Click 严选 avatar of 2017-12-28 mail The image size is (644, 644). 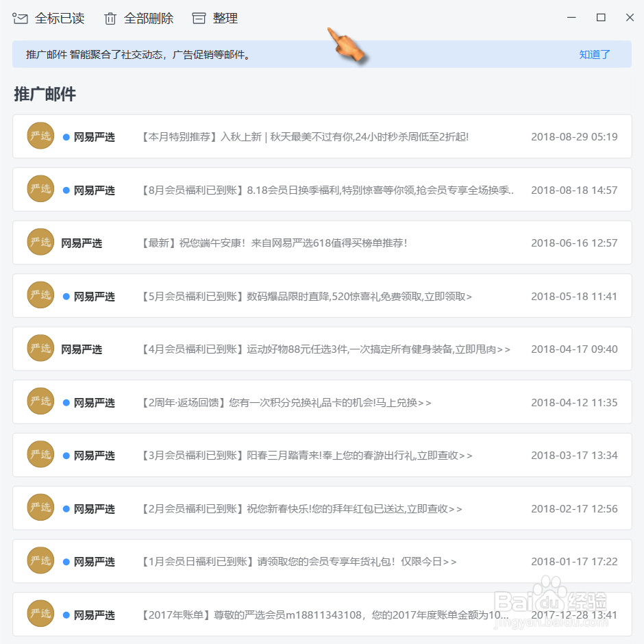40,614
